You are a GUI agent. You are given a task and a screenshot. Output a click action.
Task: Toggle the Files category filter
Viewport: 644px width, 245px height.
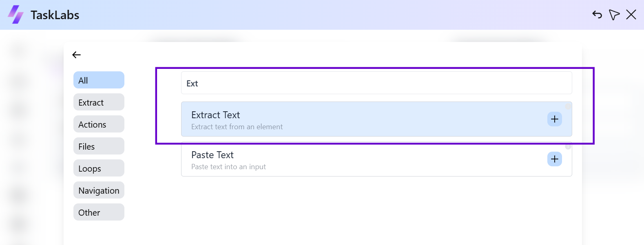99,146
